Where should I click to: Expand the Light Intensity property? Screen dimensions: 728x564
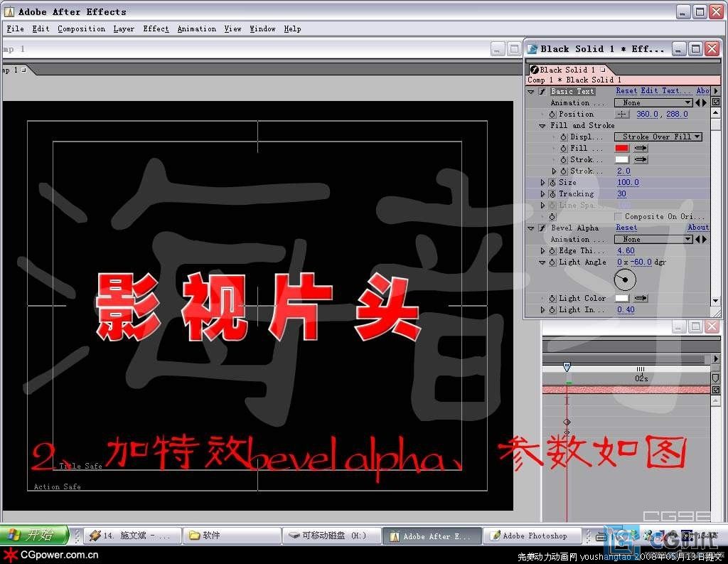(542, 309)
